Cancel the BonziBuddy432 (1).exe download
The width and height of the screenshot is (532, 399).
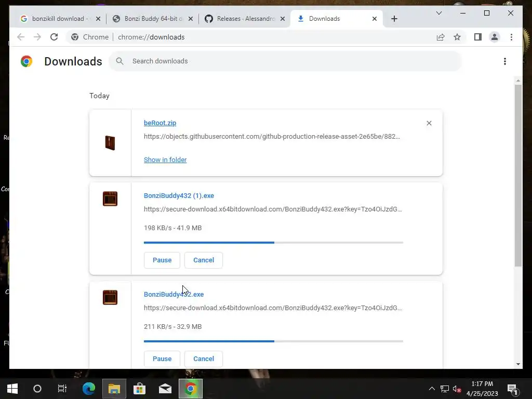[204, 260]
